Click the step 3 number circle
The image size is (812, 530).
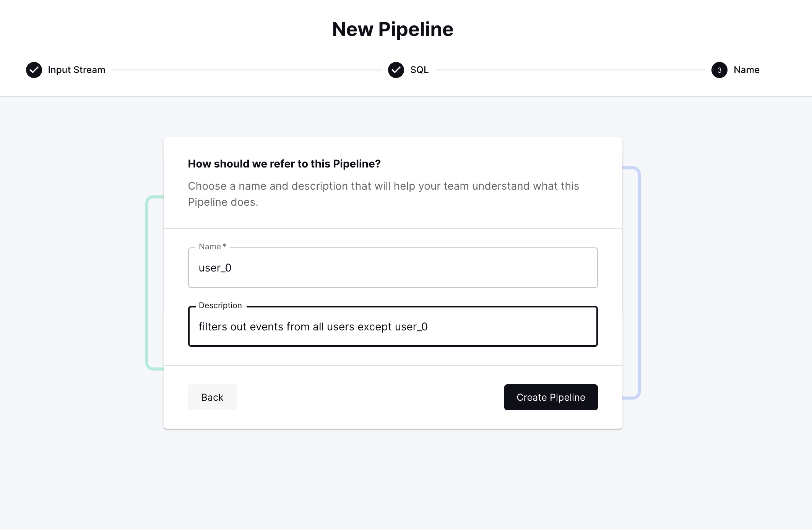coord(719,70)
